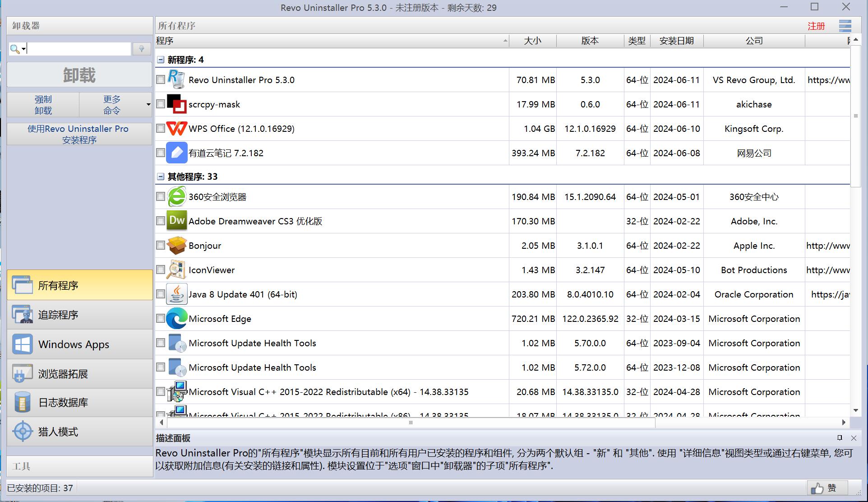This screenshot has height=502, width=868.
Task: Click the Bonjour package box icon
Action: point(176,245)
